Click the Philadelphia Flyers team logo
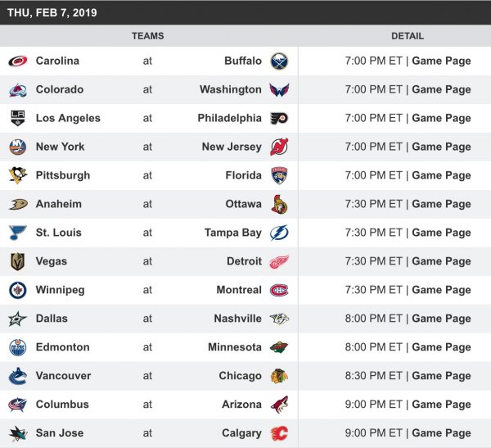The width and height of the screenshot is (491, 448). [279, 118]
